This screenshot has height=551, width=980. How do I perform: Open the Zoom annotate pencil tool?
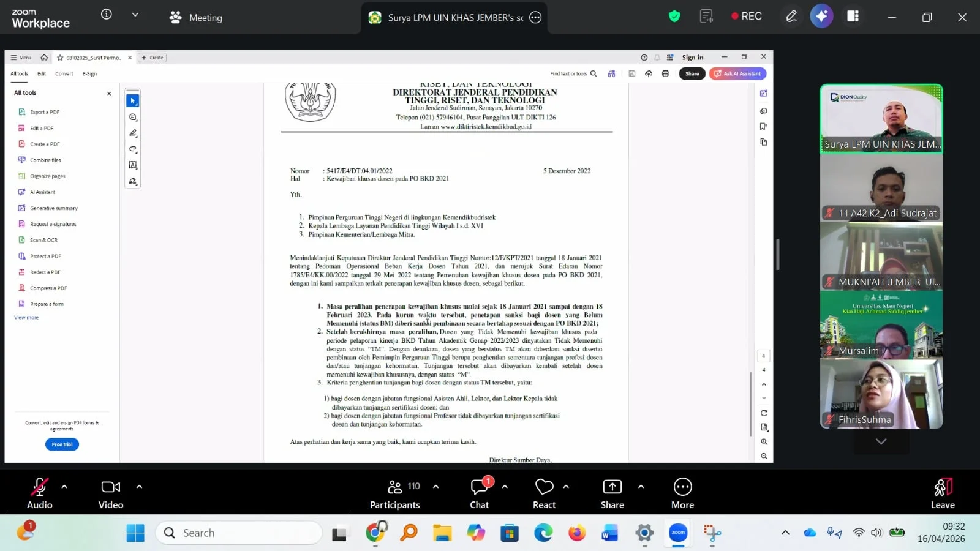tap(791, 17)
